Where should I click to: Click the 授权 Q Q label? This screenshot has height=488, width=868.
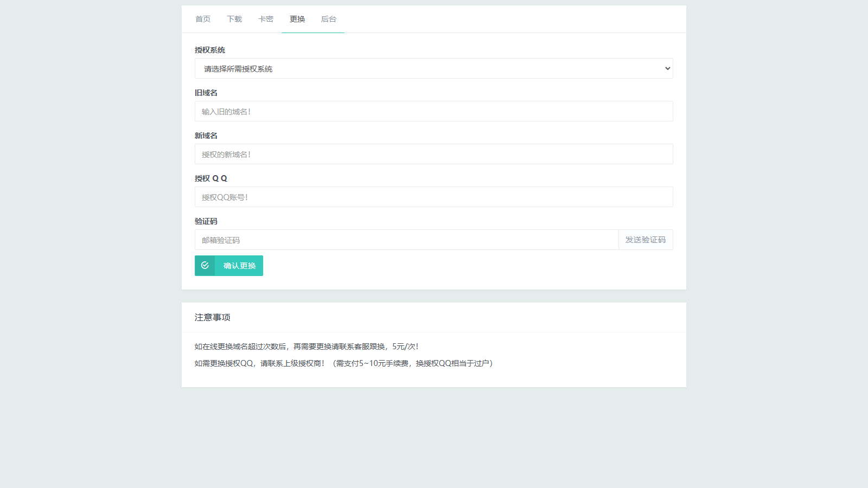pos(211,178)
